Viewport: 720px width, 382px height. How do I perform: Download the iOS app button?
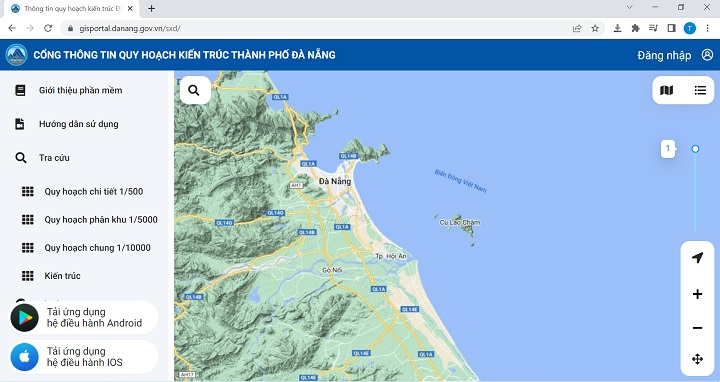84,357
